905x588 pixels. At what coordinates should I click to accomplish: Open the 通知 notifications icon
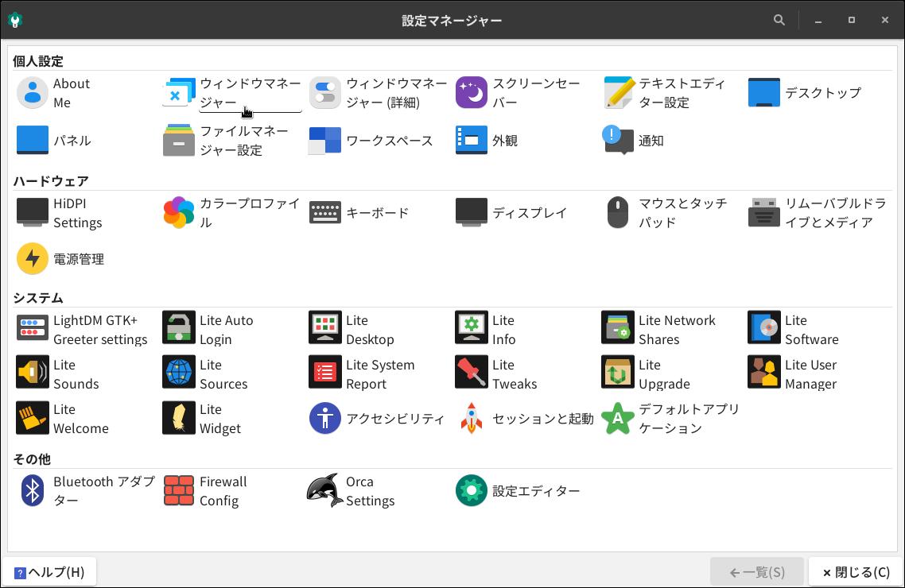pyautogui.click(x=618, y=141)
